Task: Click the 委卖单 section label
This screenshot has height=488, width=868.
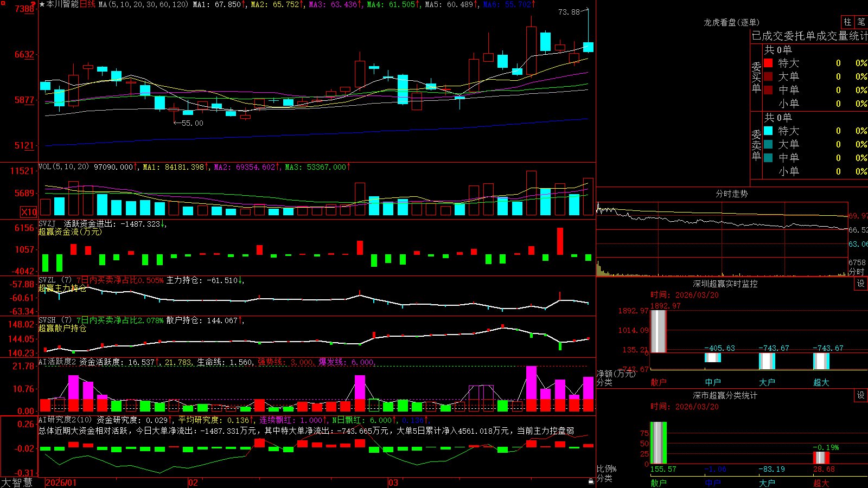Action: pyautogui.click(x=756, y=145)
